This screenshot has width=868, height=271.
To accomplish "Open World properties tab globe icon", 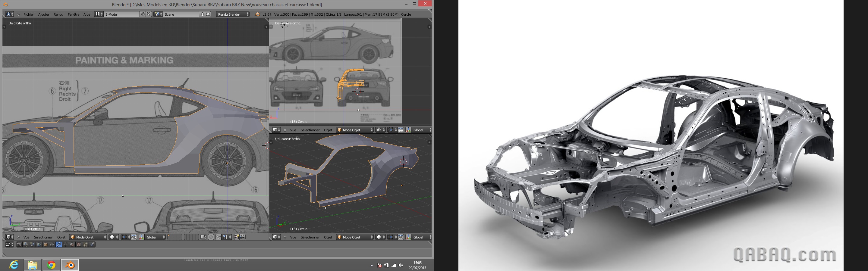I will [39, 245].
